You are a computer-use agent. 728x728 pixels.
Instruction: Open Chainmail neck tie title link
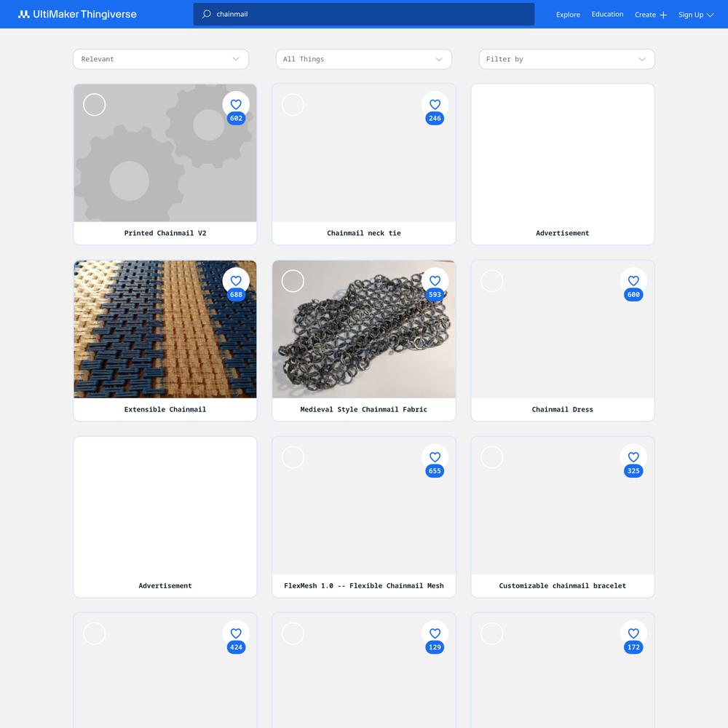point(363,233)
